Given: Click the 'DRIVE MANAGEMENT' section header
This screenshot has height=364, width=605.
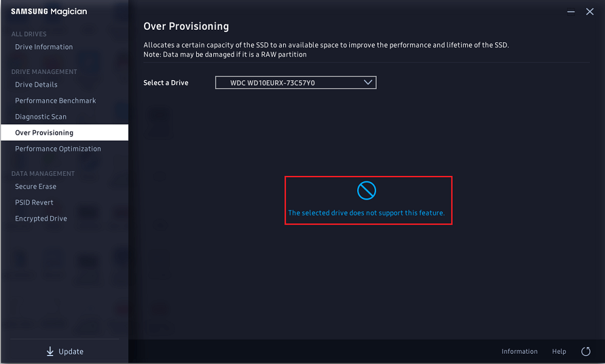Looking at the screenshot, I should 44,72.
